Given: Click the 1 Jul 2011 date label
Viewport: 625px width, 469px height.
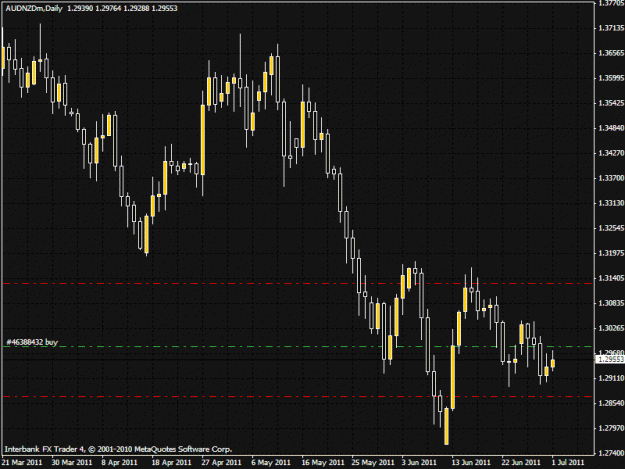Looking at the screenshot, I should tap(568, 463).
